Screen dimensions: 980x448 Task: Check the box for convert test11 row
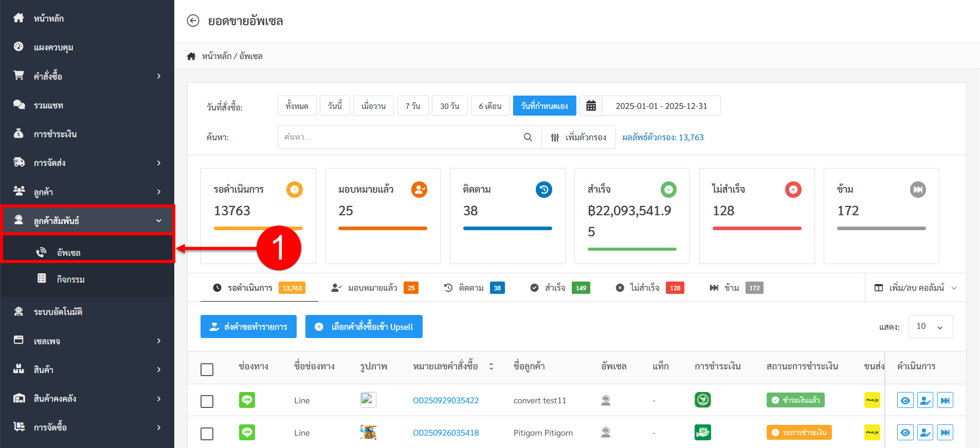click(x=207, y=401)
